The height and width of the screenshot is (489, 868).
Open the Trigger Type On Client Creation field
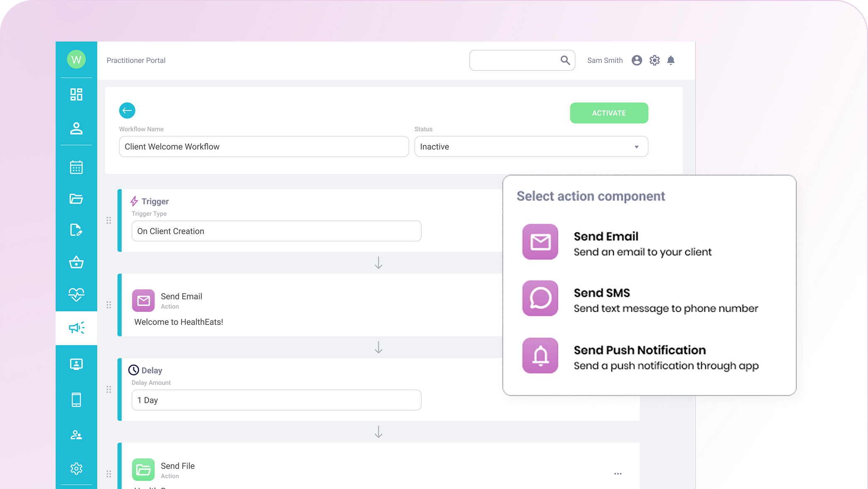(276, 231)
